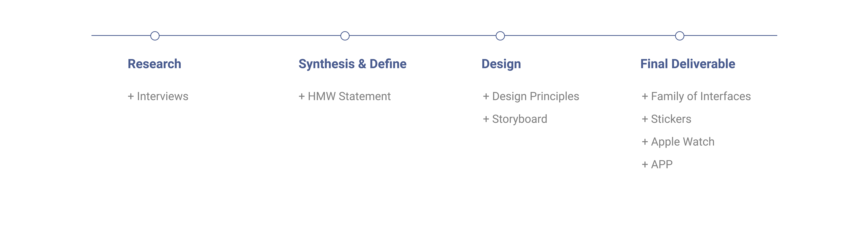
Task: Click the plus sign before Stickers
Action: pos(645,119)
